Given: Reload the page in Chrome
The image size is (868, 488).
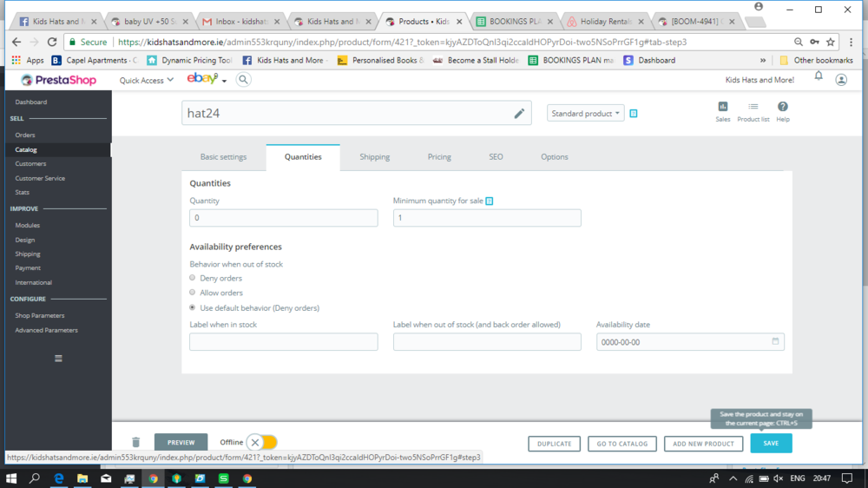Looking at the screenshot, I should pos(52,42).
